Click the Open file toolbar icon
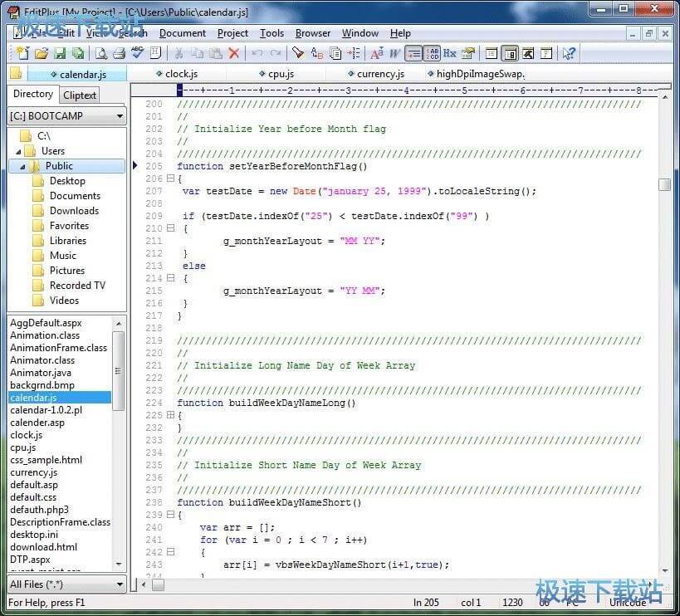This screenshot has height=616, width=680. (x=42, y=53)
